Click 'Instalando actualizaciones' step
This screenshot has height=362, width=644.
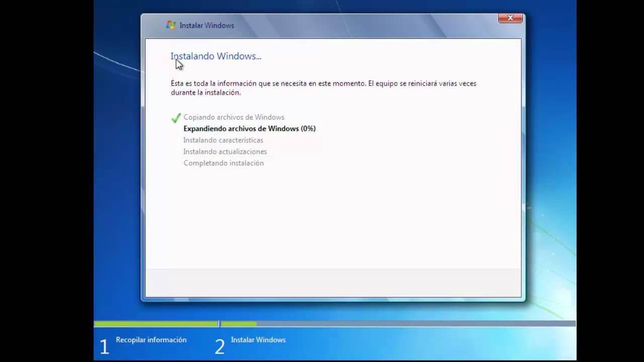coord(225,152)
